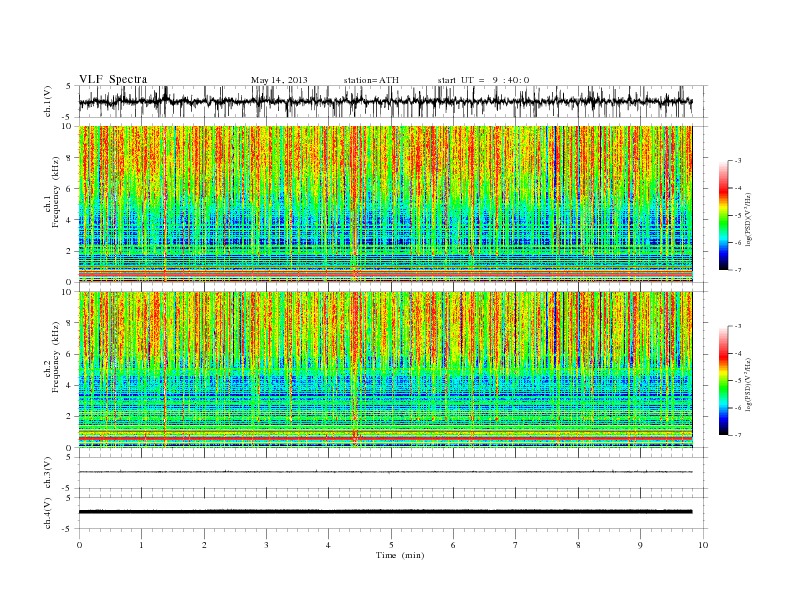Select the "ch.4(V)" axis label
The height and width of the screenshot is (612, 792).
pyautogui.click(x=48, y=513)
